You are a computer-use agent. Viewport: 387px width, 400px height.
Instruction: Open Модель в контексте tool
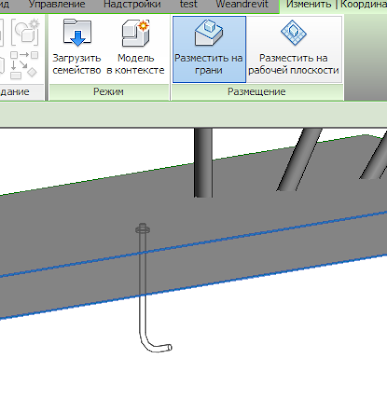pos(135,47)
